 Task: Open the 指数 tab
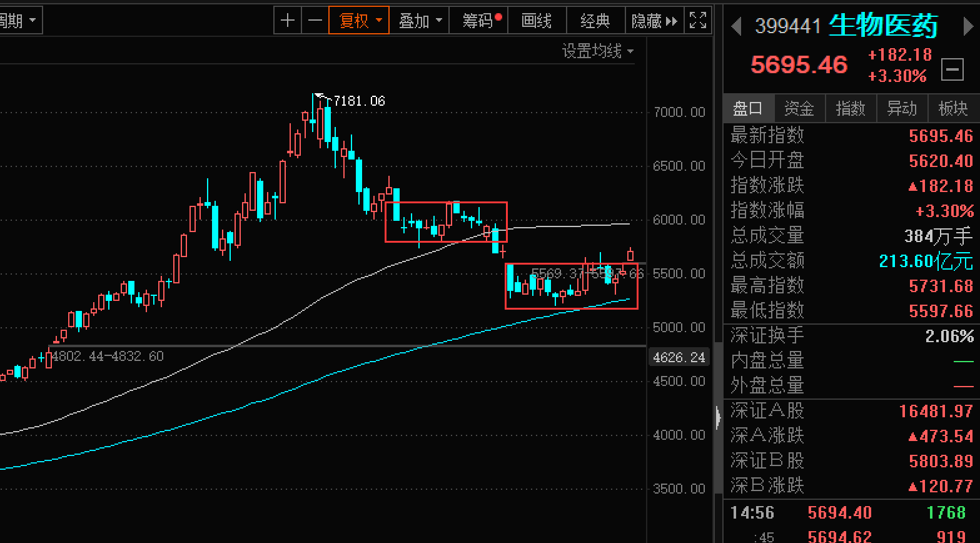click(x=851, y=109)
